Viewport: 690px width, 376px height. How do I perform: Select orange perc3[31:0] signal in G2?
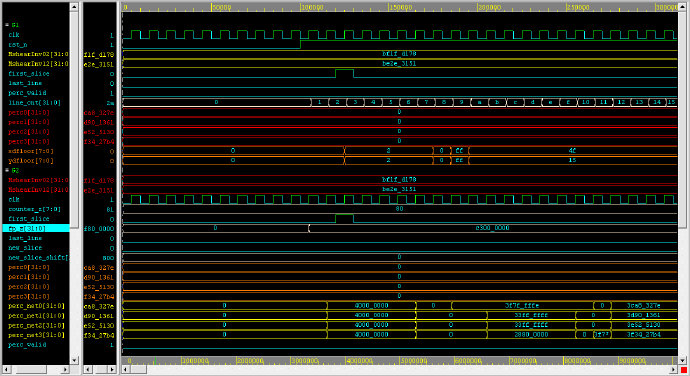[29, 296]
